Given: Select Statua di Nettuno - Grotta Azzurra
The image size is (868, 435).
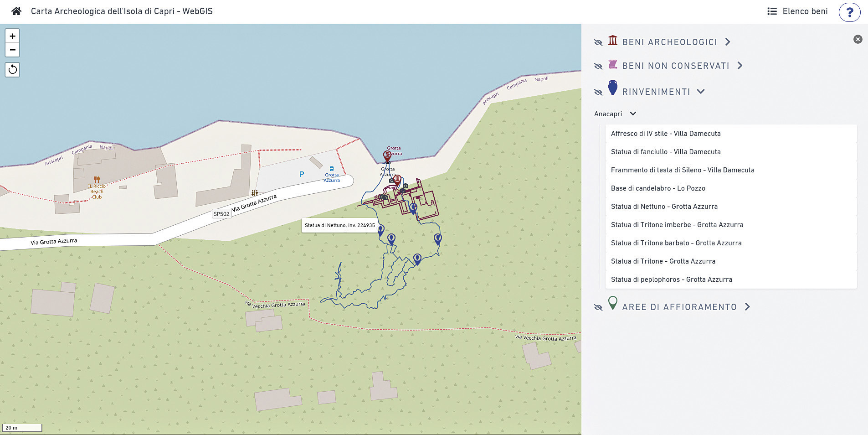Looking at the screenshot, I should pos(664,207).
